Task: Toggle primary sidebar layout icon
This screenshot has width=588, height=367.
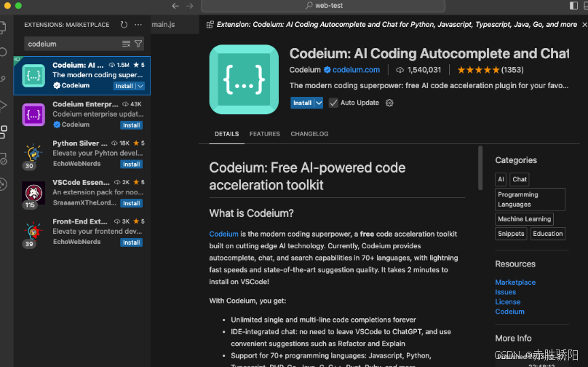Action: coord(573,5)
